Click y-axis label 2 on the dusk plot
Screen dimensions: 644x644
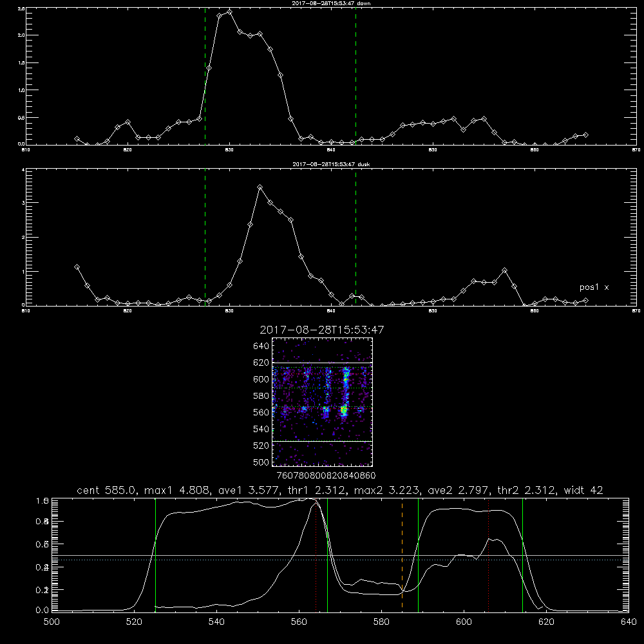click(x=23, y=238)
